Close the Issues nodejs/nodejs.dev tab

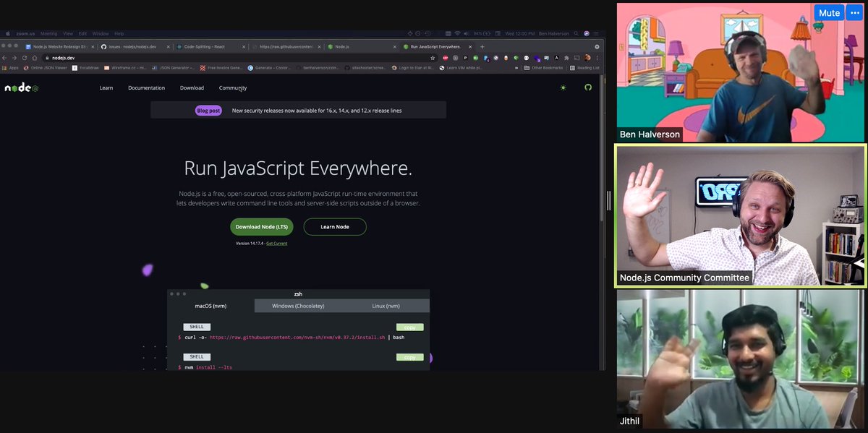[169, 46]
